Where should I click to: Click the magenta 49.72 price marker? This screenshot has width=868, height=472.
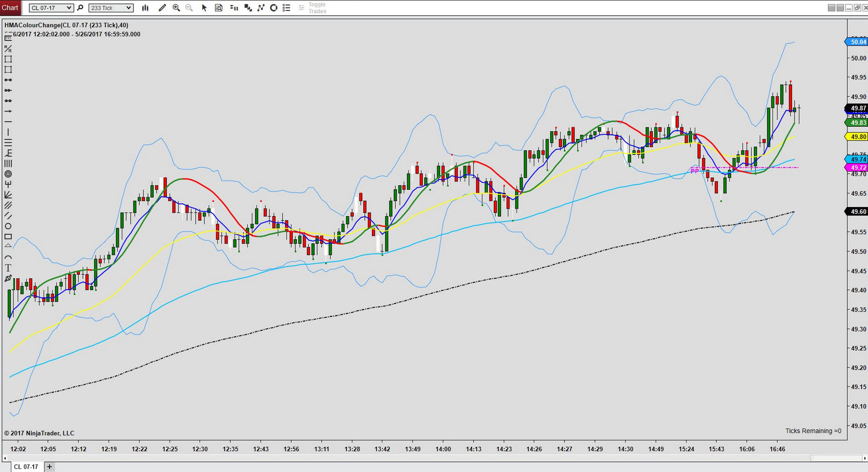pos(856,168)
